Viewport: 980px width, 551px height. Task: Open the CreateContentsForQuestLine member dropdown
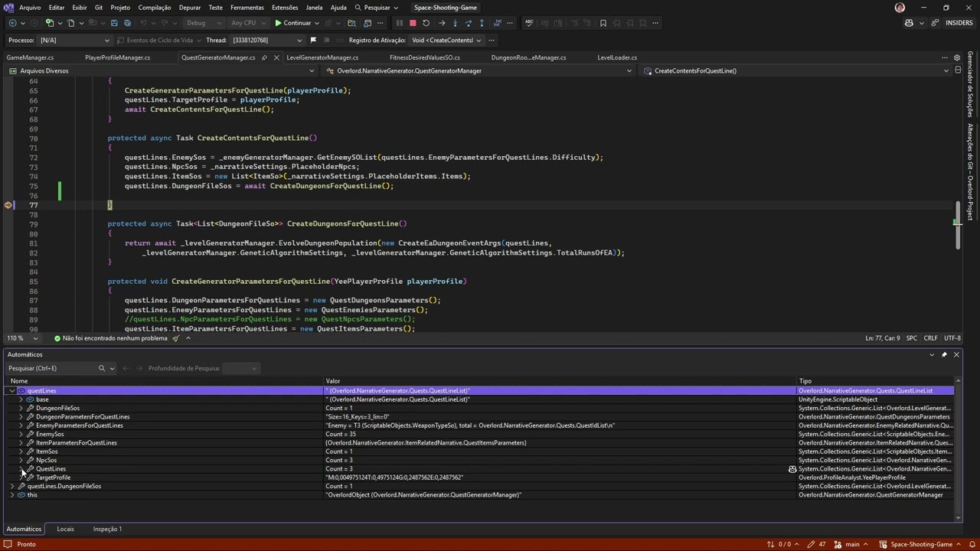(796, 70)
